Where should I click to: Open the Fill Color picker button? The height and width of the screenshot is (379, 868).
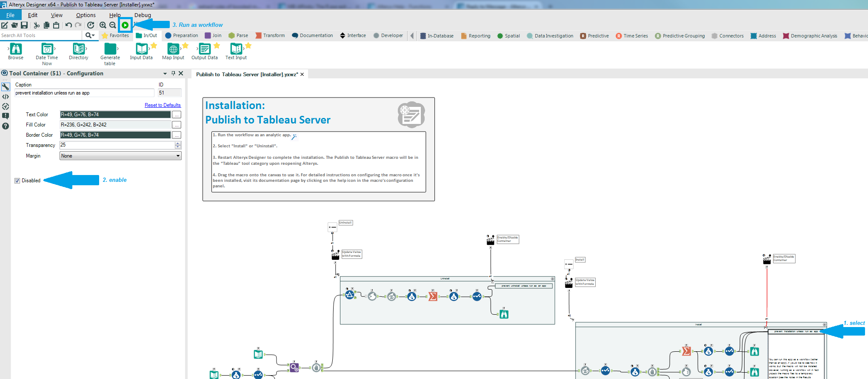click(x=177, y=125)
